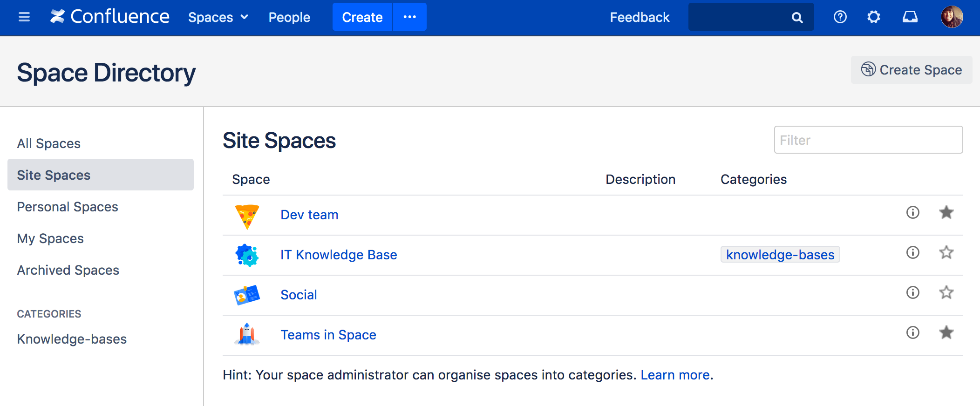
Task: Open the notifications tray icon
Action: click(x=910, y=17)
